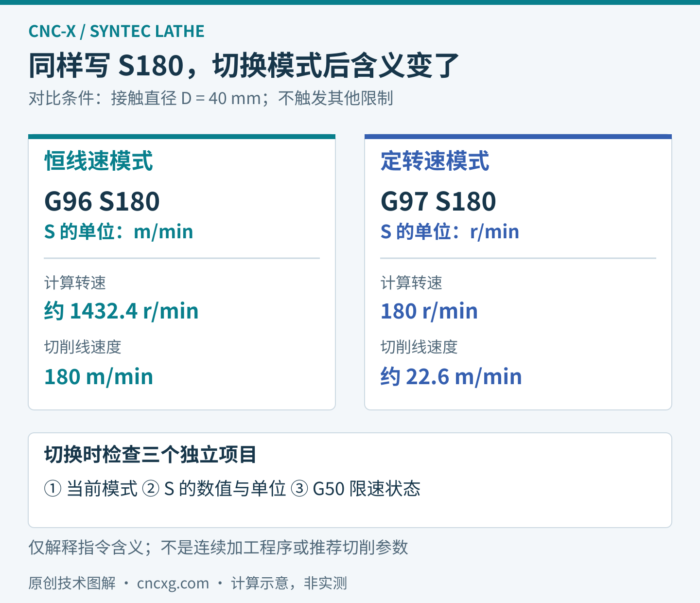Viewport: 700px width, 603px height.
Task: Click the value "约 1432.4 r/min"
Action: click(122, 311)
